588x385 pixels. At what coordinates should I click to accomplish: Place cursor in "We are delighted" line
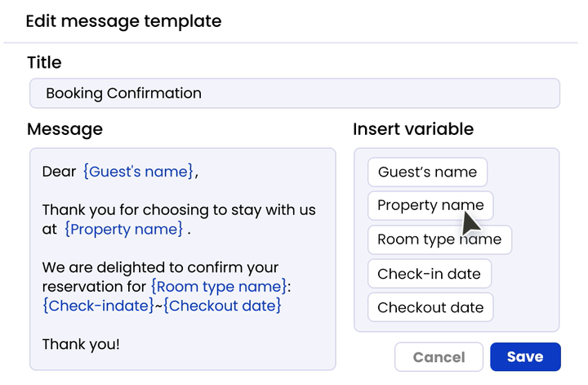click(x=160, y=267)
